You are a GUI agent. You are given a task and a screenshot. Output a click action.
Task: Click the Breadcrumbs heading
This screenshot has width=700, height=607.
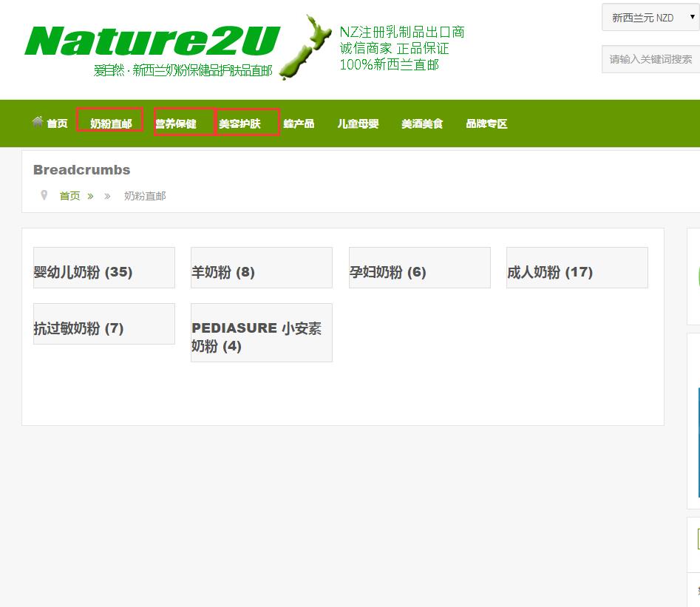pyautogui.click(x=82, y=170)
